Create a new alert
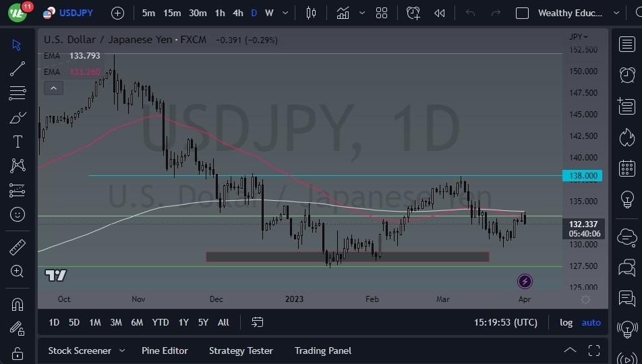 click(413, 13)
